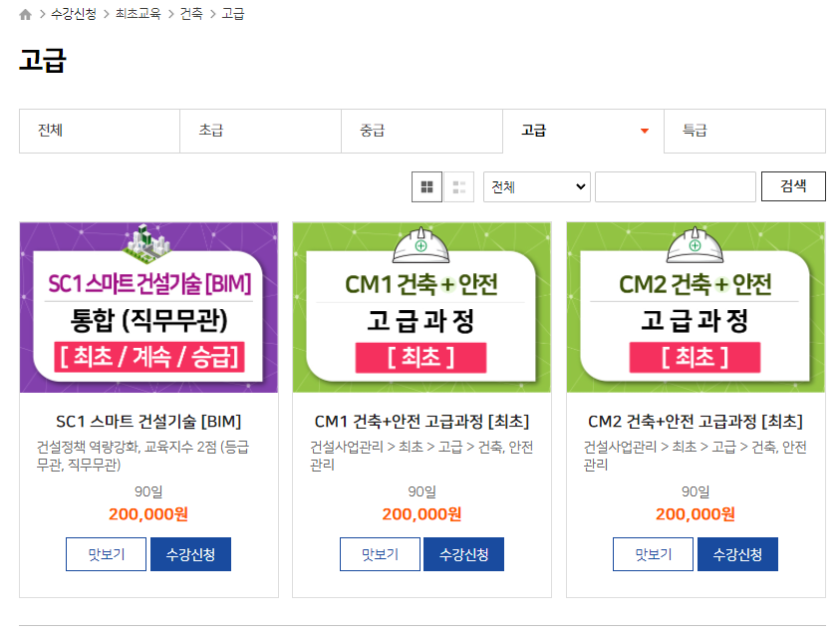The image size is (840, 637).
Task: Select the 전체 level tab
Action: point(100,131)
